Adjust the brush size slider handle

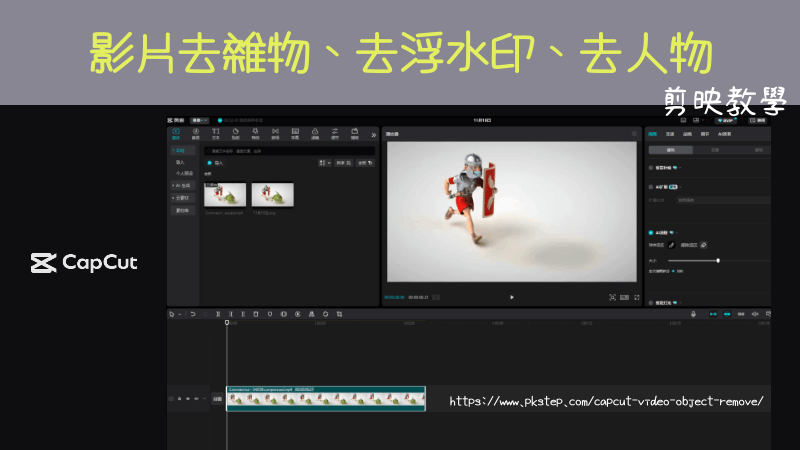click(718, 261)
